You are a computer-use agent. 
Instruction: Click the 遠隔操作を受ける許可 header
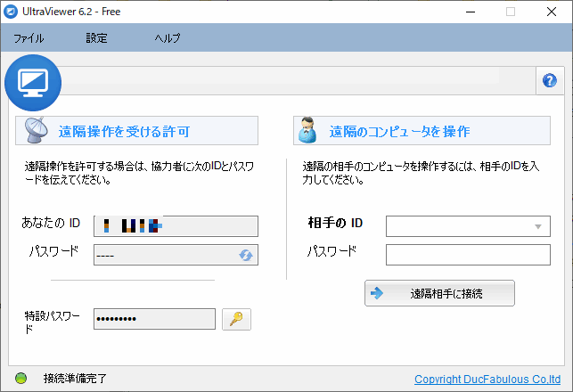[x=136, y=130]
